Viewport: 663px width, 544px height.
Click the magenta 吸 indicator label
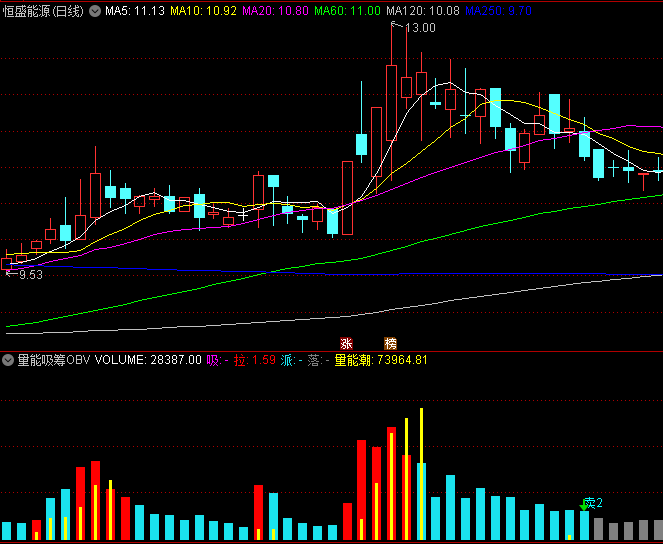[x=213, y=360]
